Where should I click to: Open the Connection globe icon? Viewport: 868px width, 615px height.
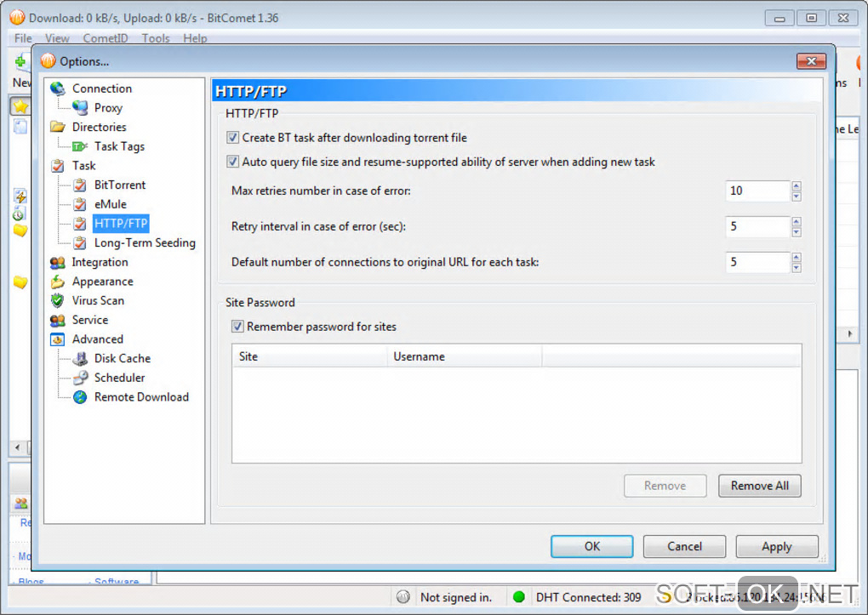(58, 88)
